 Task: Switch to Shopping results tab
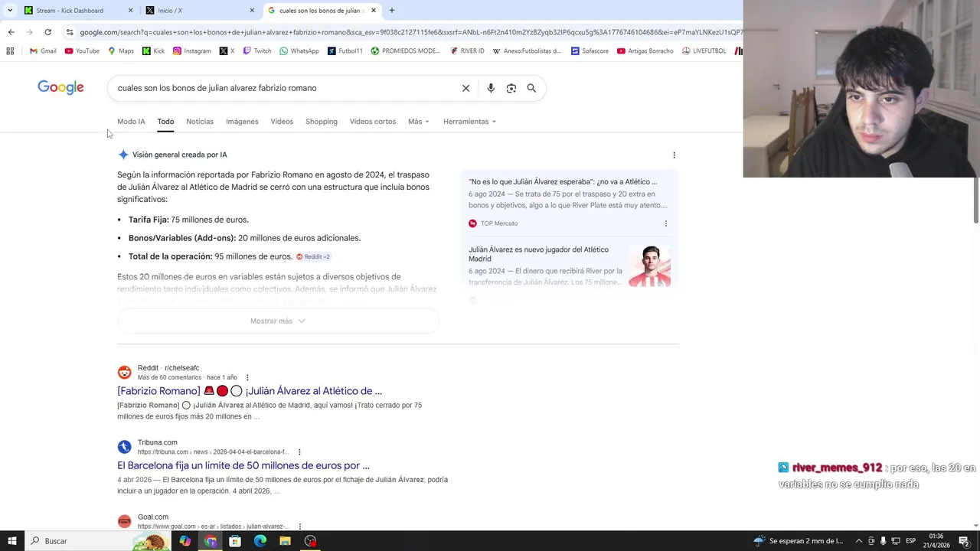pos(322,122)
